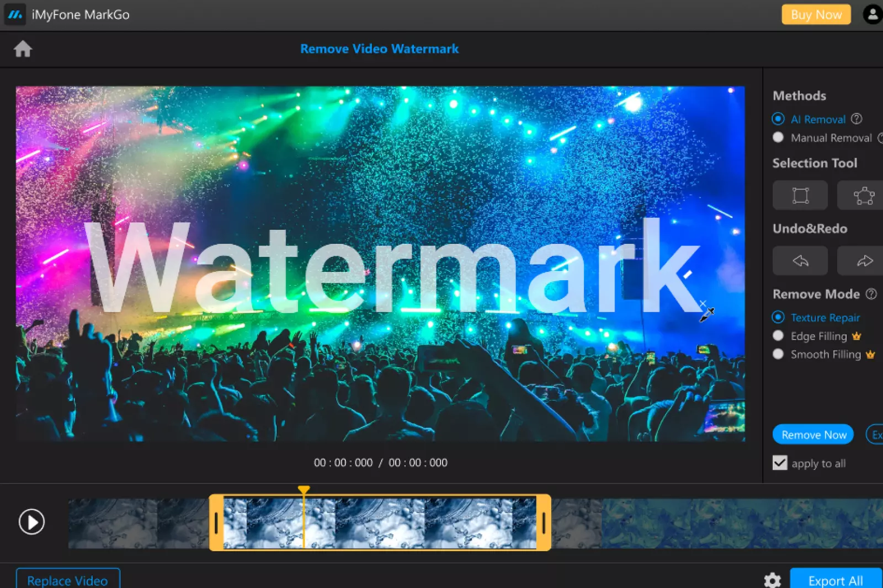Click the Buy Now button
The height and width of the screenshot is (588, 883).
816,15
